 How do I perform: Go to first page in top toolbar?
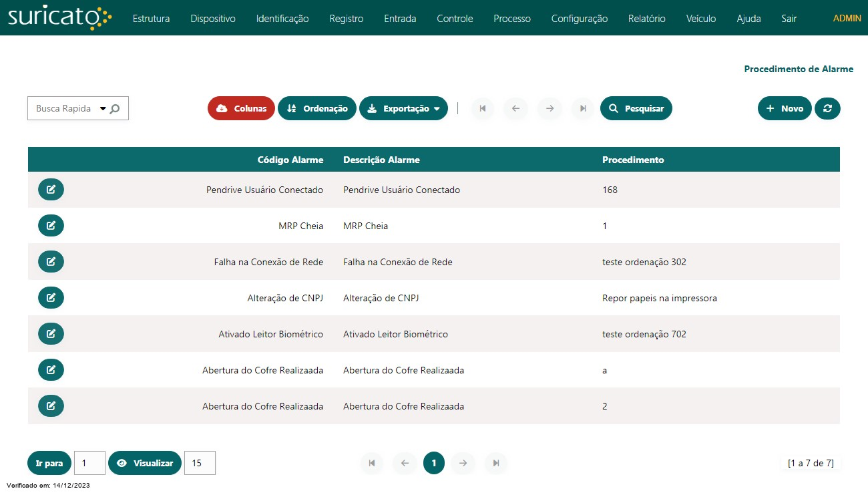click(x=483, y=108)
